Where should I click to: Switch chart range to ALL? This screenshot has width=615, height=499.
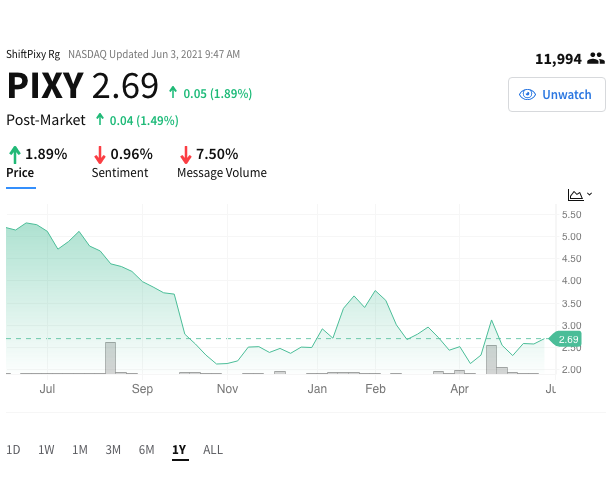pyautogui.click(x=213, y=450)
